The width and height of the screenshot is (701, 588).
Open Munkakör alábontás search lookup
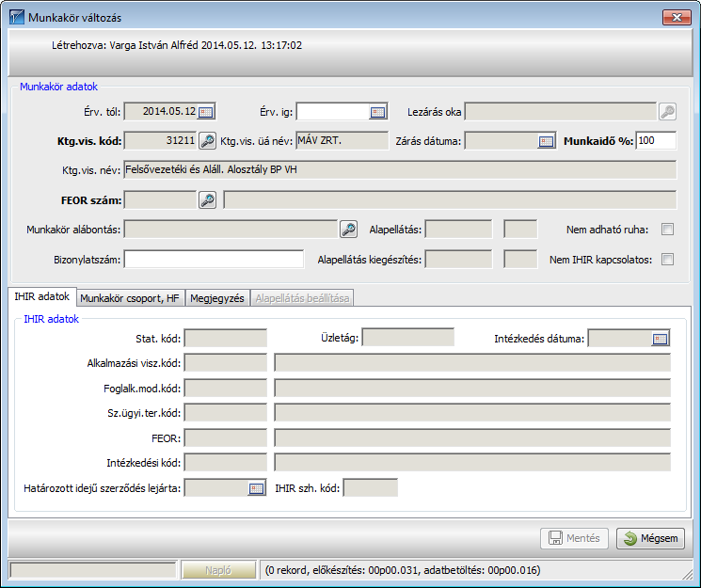point(349,230)
